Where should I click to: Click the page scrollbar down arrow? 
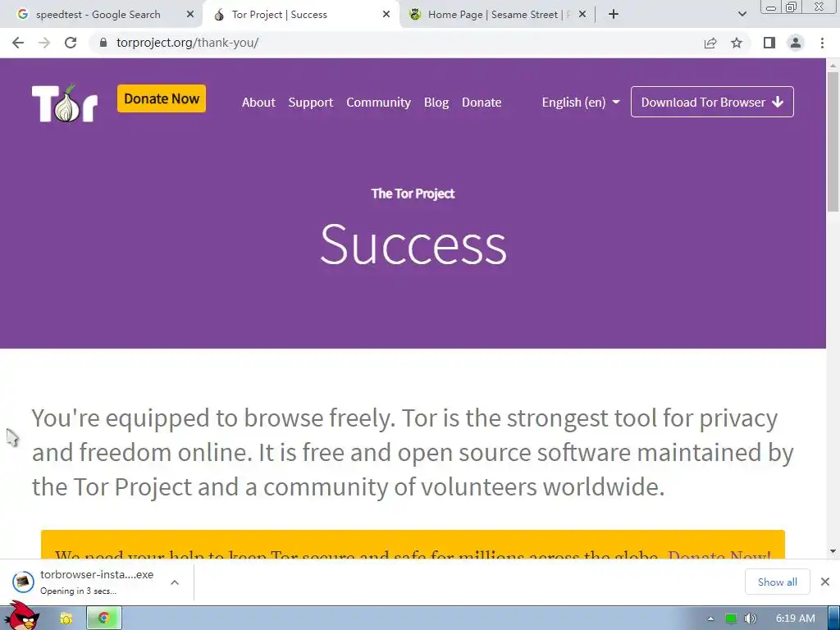(x=833, y=551)
